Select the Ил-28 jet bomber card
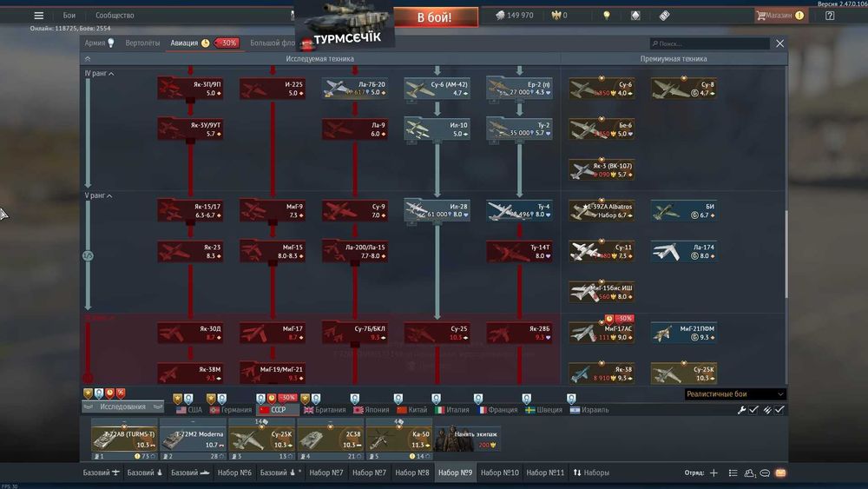 [437, 210]
